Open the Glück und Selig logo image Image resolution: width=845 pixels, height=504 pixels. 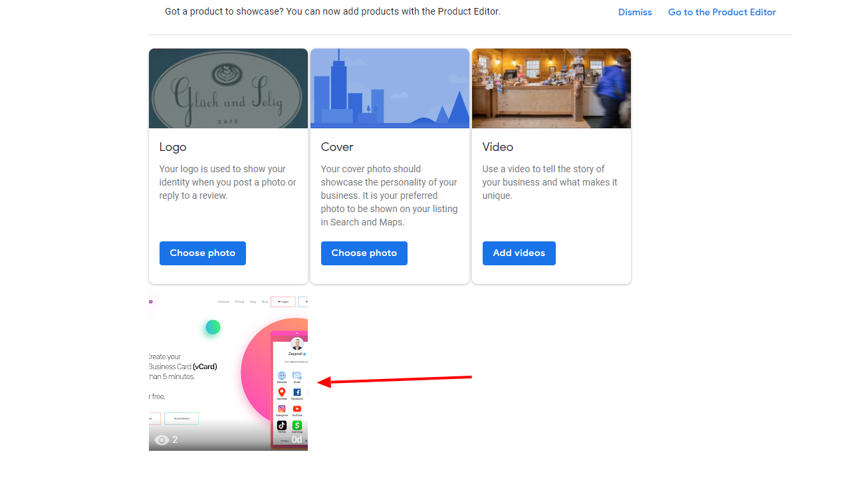tap(228, 88)
